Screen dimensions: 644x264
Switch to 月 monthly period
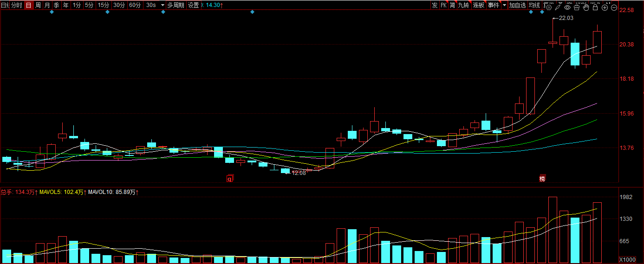[47, 5]
